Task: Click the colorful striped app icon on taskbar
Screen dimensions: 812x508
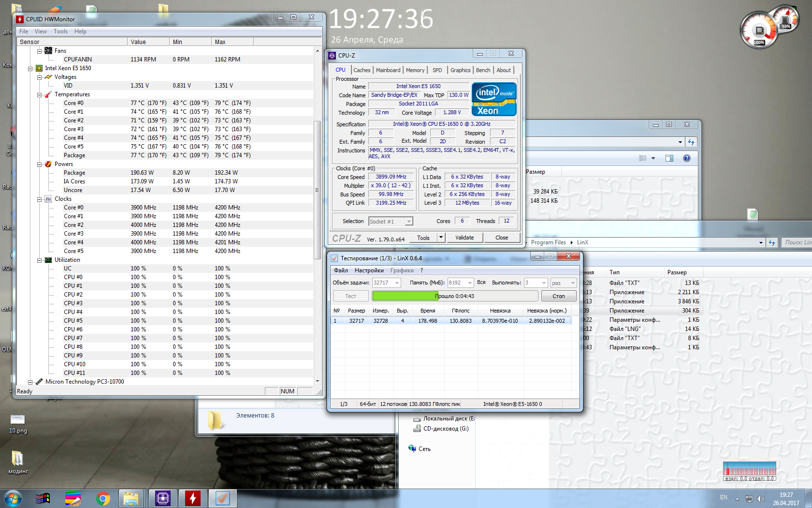Action: coord(73,498)
